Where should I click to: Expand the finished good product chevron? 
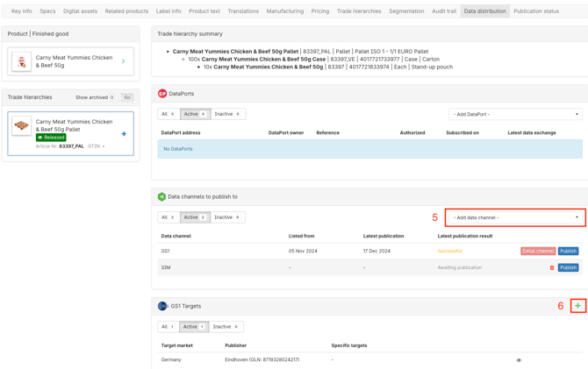(x=124, y=61)
